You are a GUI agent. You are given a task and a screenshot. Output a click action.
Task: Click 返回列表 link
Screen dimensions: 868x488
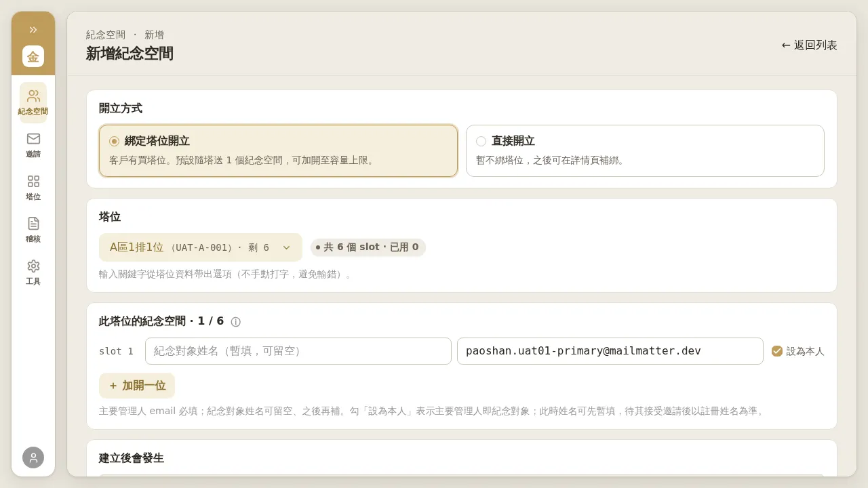click(x=810, y=45)
